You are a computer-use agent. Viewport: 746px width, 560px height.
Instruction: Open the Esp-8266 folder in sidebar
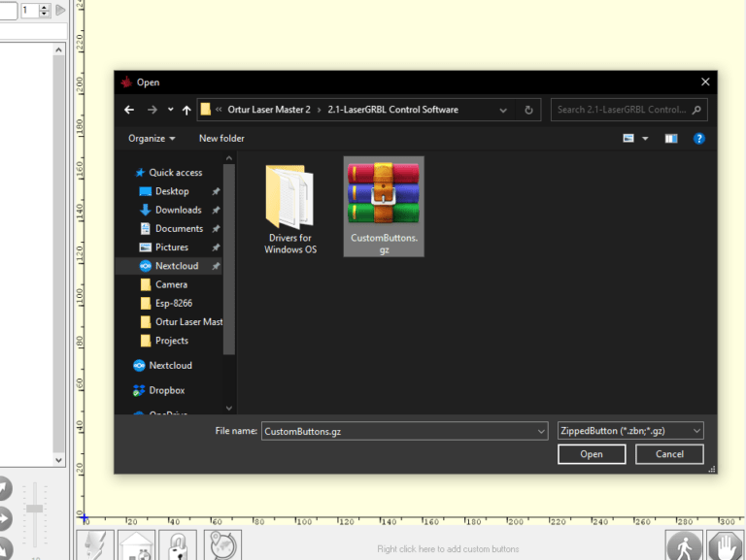coord(166,304)
